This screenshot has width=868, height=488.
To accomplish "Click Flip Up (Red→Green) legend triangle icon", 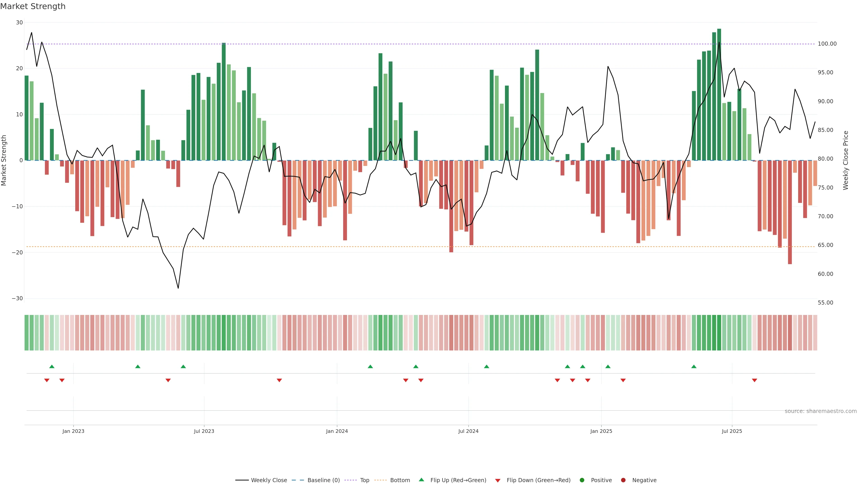I will point(421,480).
